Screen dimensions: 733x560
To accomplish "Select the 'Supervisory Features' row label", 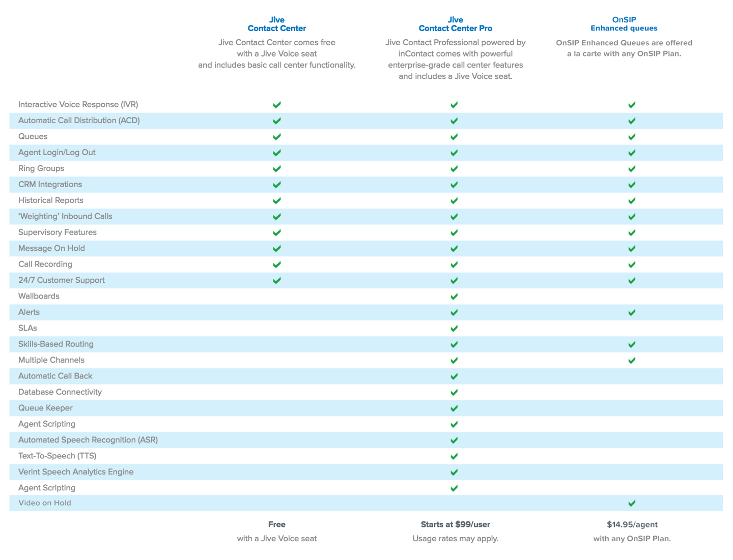I will point(58,232).
